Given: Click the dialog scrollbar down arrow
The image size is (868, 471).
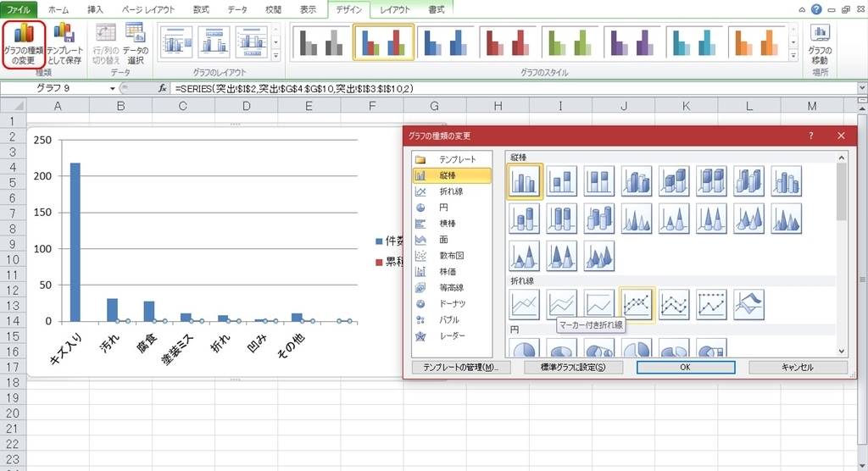Looking at the screenshot, I should 842,351.
